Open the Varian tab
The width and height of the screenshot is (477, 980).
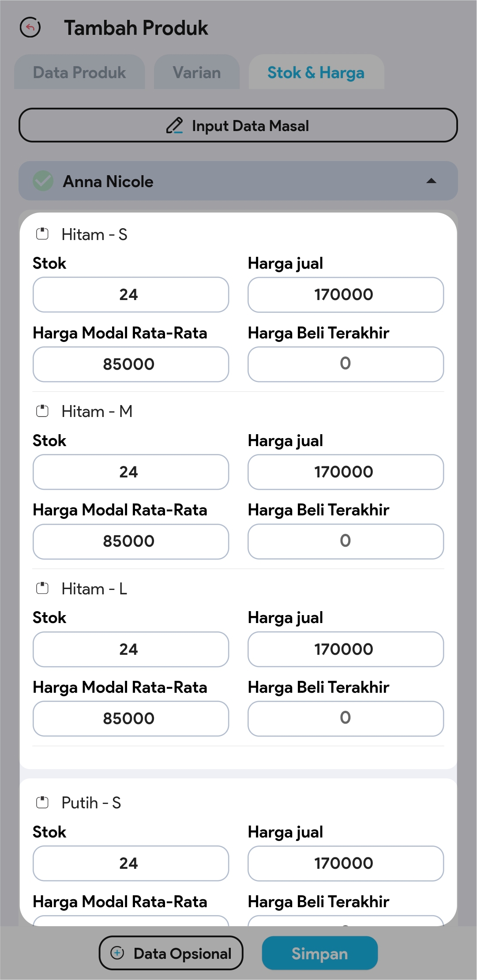[197, 72]
